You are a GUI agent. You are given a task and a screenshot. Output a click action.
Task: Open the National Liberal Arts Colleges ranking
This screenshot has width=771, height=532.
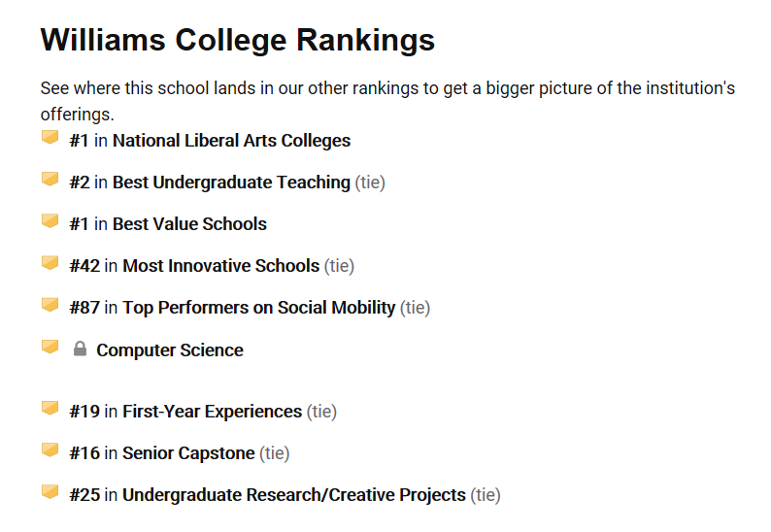pos(231,141)
